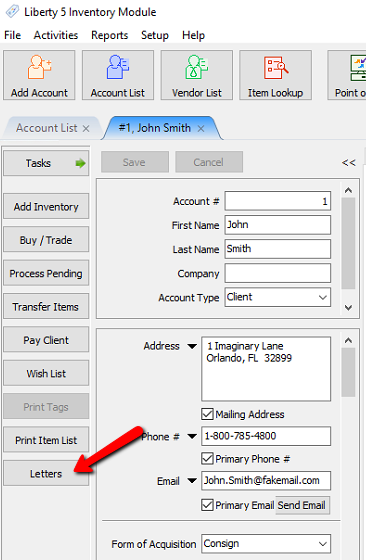The width and height of the screenshot is (366, 560).
Task: Click the Add Inventory button
Action: (46, 206)
